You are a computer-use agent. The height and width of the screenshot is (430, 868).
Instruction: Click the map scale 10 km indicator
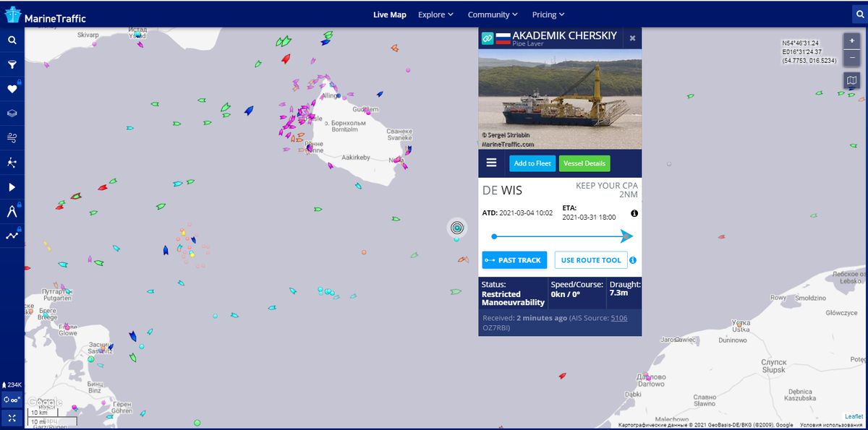(42, 413)
